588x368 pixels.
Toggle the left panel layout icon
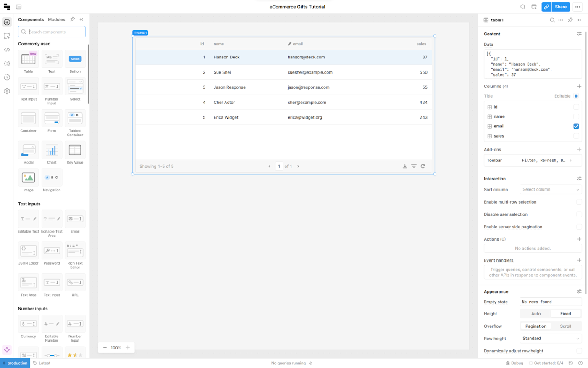(x=18, y=7)
